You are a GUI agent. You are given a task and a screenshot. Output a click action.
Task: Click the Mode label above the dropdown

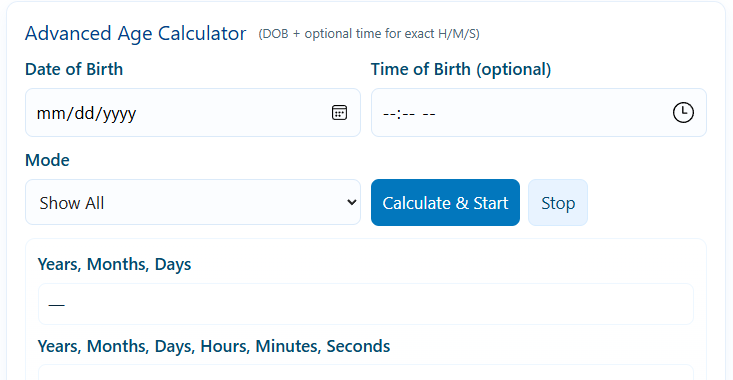(47, 160)
